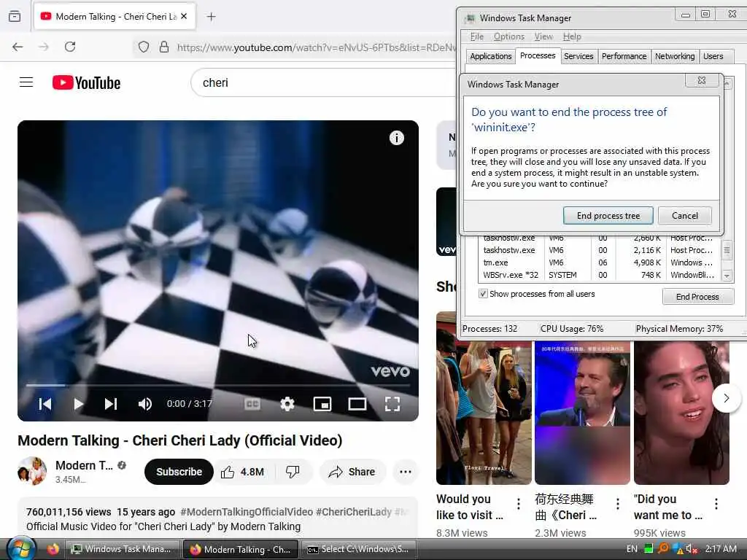Like the video with thumbs up
The height and width of the screenshot is (560, 747).
coord(242,472)
